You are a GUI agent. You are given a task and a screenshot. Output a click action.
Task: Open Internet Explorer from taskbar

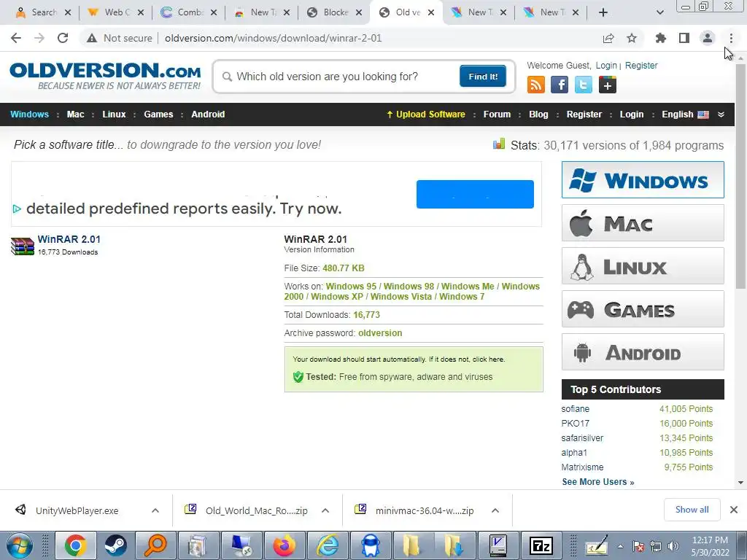pyautogui.click(x=328, y=545)
